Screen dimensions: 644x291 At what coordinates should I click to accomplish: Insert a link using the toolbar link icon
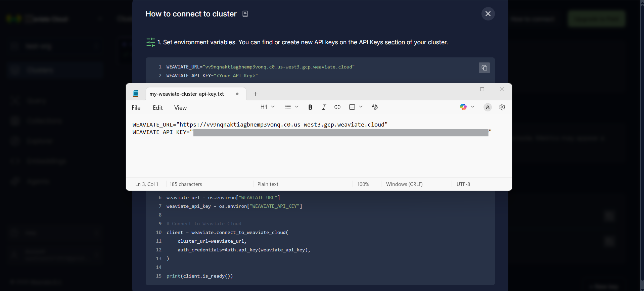pos(337,107)
